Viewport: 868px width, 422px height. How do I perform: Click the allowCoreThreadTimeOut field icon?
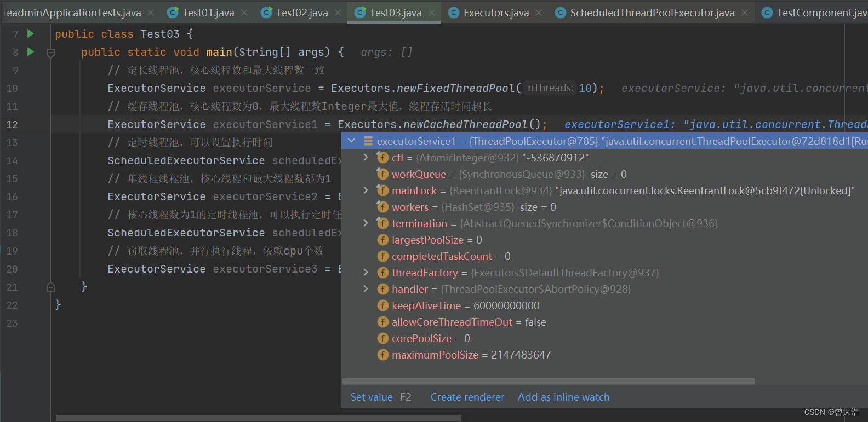coord(382,322)
